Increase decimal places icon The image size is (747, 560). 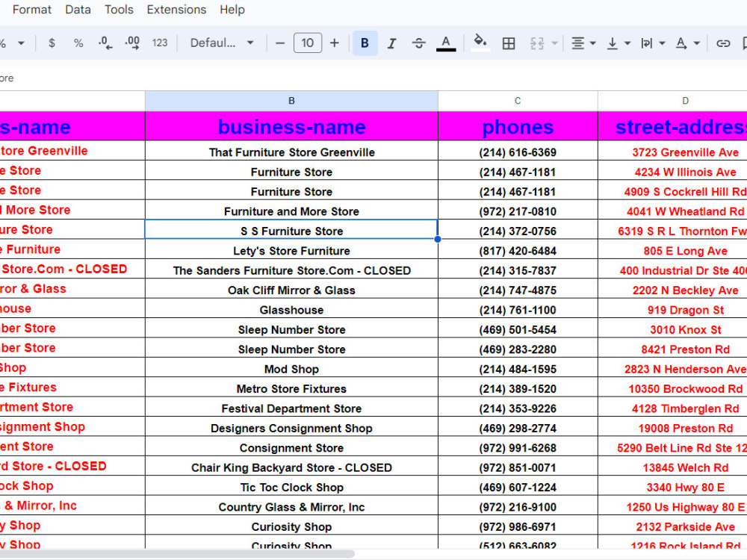[132, 43]
